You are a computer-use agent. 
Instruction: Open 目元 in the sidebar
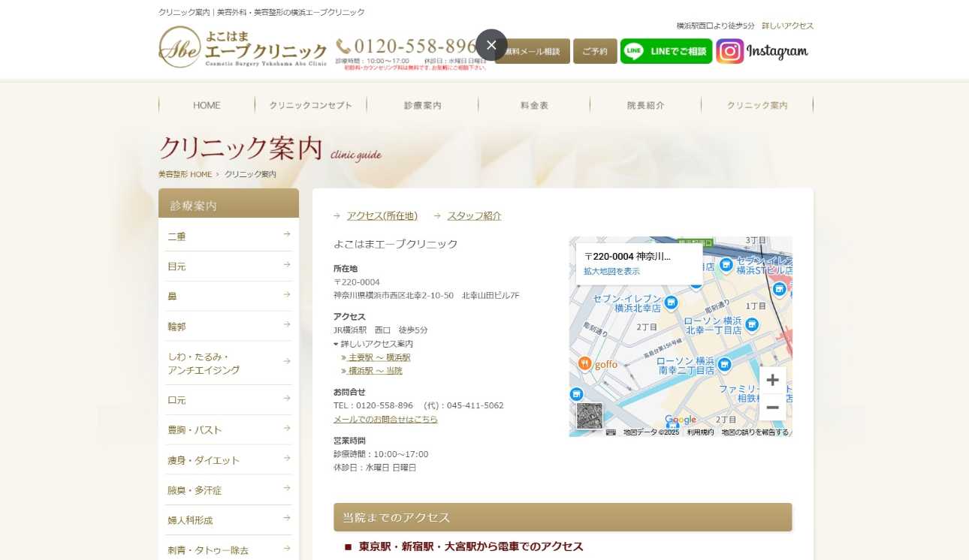click(228, 266)
